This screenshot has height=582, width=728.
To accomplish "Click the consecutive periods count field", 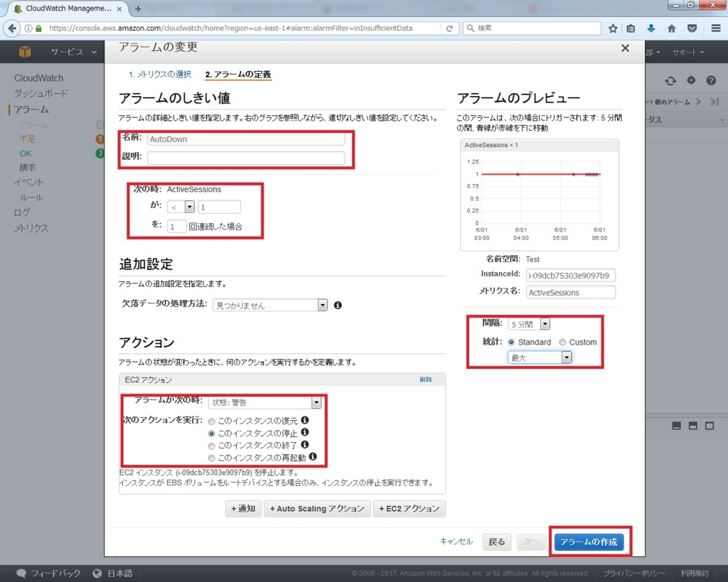I will tap(176, 227).
